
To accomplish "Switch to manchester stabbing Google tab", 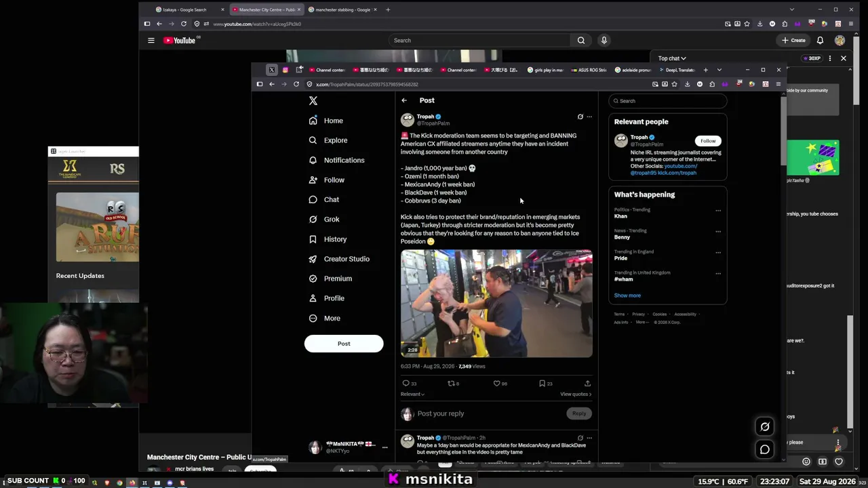I will coord(342,9).
